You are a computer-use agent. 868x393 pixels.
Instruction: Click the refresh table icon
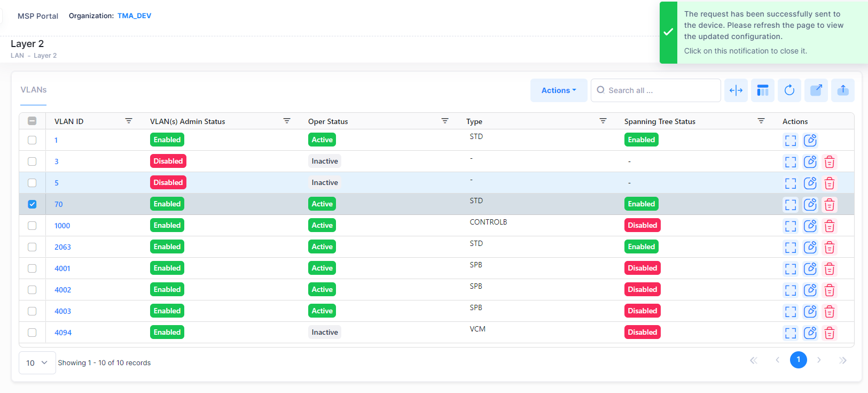pyautogui.click(x=789, y=90)
